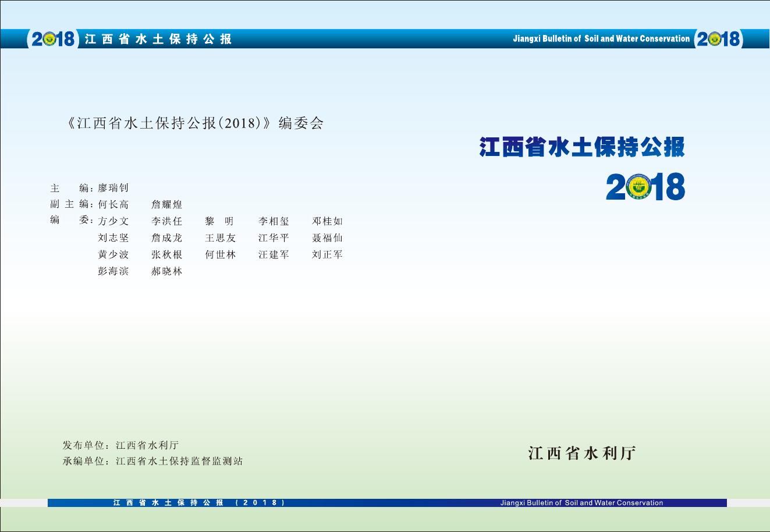
Task: Click the committee member name "张秋根"
Action: [x=166, y=254]
